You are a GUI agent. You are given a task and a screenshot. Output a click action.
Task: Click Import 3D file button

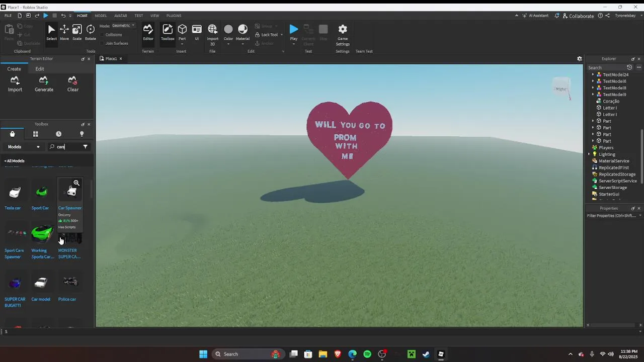click(212, 34)
